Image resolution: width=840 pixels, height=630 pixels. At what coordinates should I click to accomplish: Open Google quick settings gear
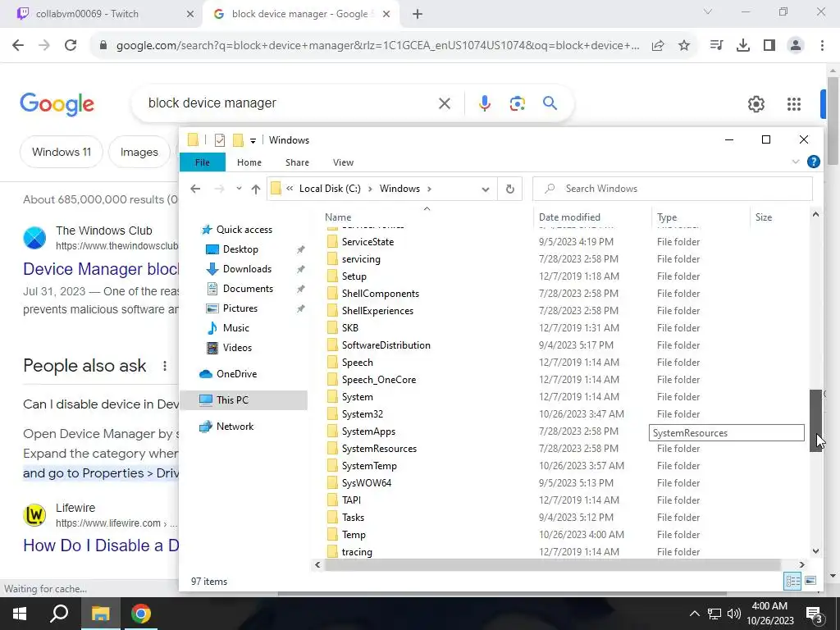[756, 104]
